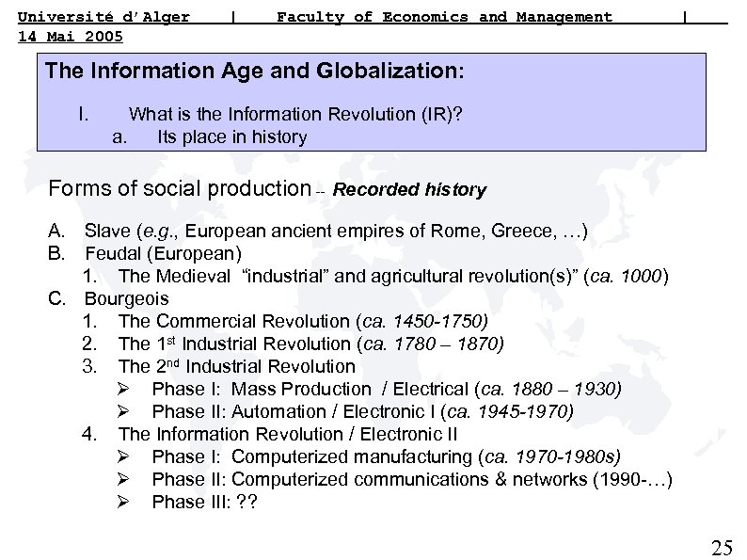This screenshot has width=747, height=560.
Task: Click 'Phase I: Mass Production / Electrical' line
Action: click(x=387, y=390)
